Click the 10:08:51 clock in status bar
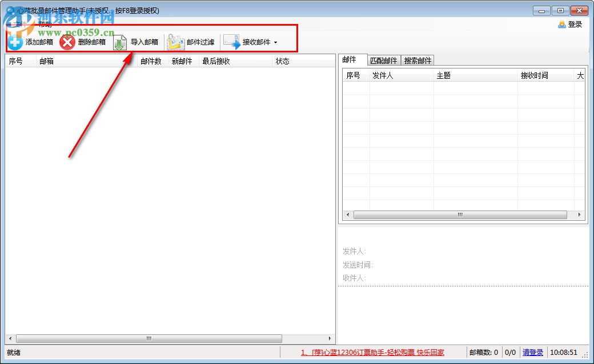This screenshot has width=594, height=364. [564, 352]
